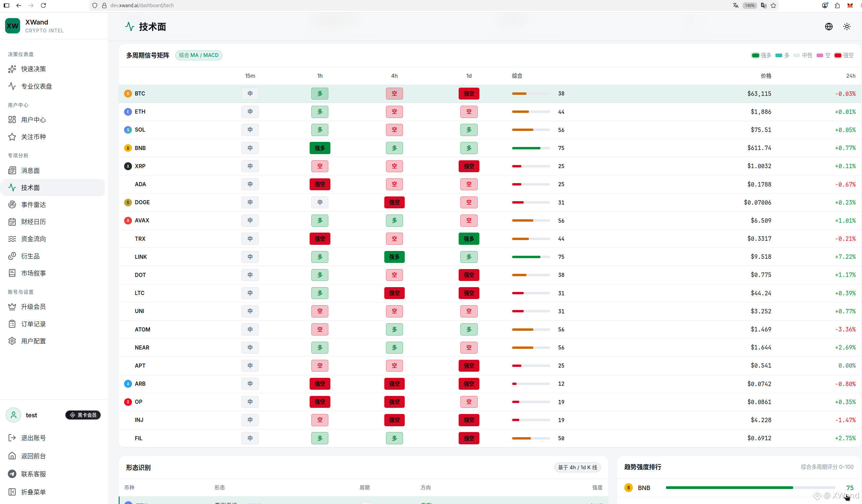Click the BTC coin icon
Image resolution: width=862 pixels, height=504 pixels.
click(x=128, y=94)
